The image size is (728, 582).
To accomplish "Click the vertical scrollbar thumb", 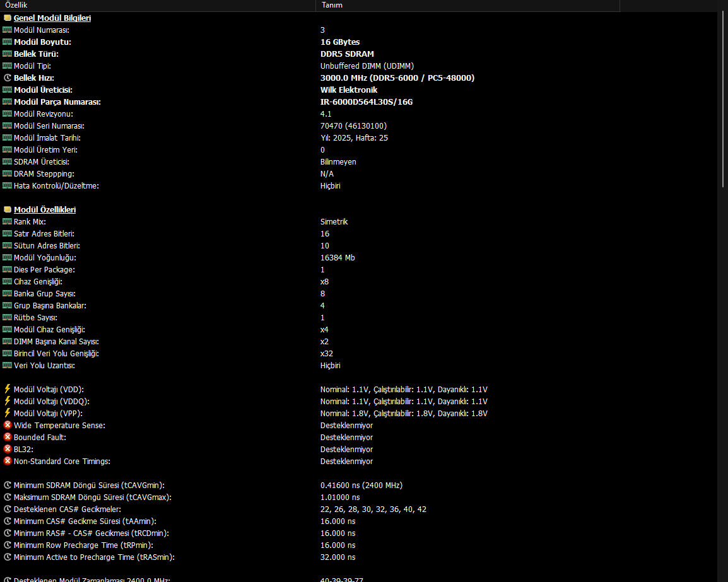I will (x=723, y=101).
